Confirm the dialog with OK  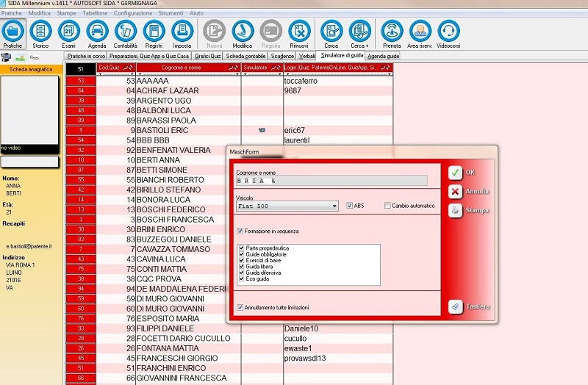click(456, 172)
